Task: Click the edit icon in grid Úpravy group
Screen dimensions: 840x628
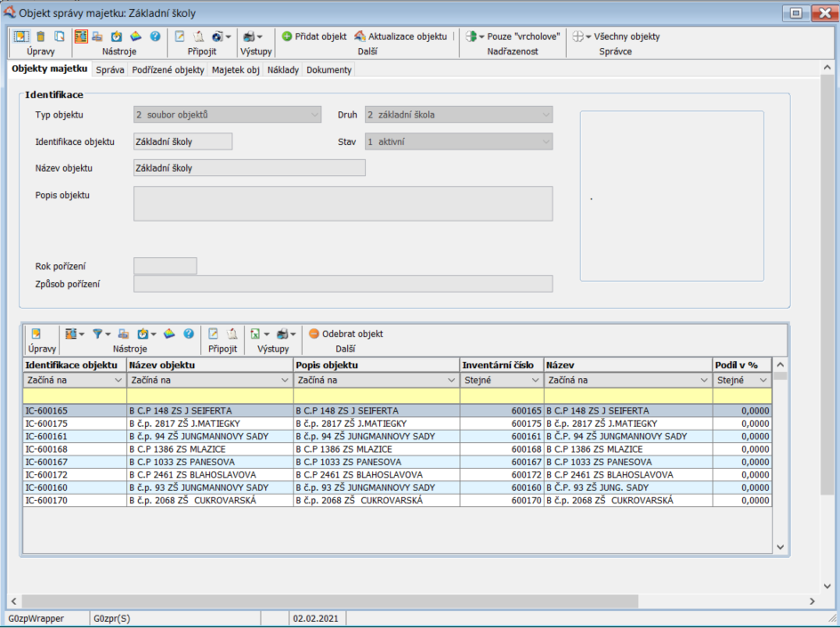Action: pyautogui.click(x=36, y=334)
